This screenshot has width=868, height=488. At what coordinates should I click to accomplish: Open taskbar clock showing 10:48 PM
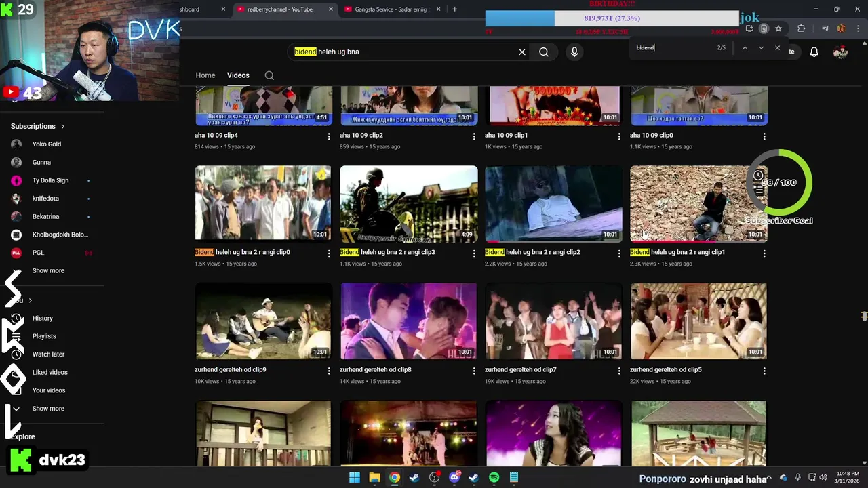[847, 477]
